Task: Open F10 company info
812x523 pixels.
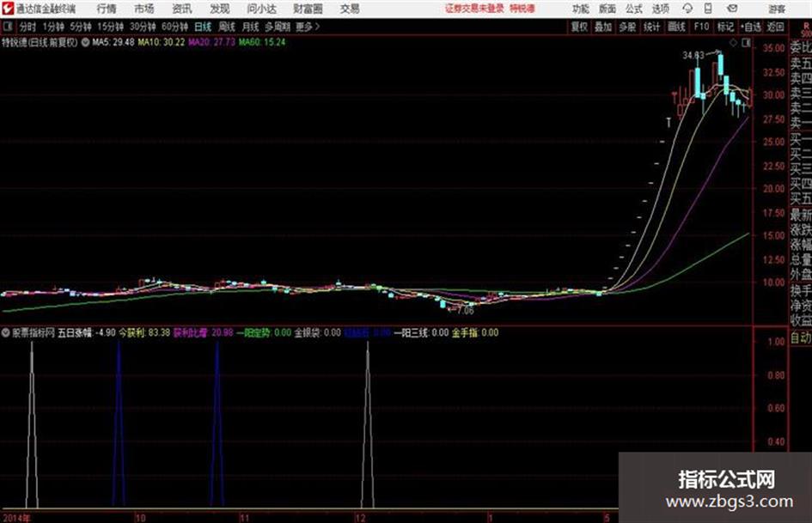Action: point(701,27)
